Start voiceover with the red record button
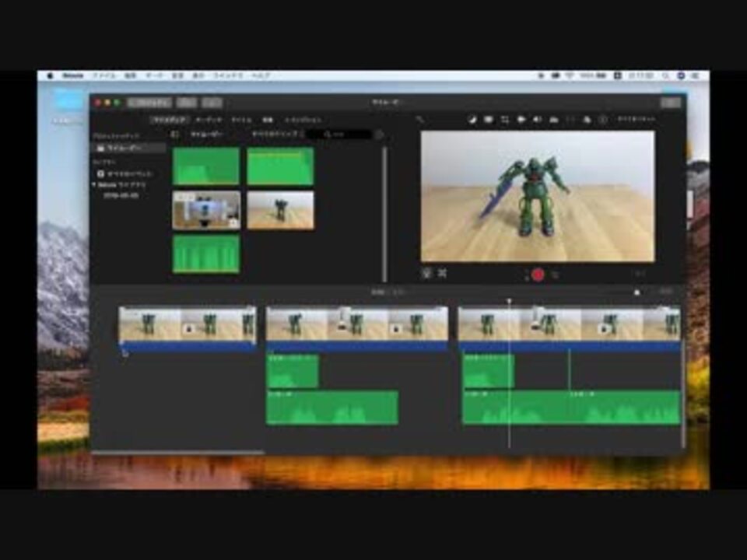Screen dimensions: 747x560 [x=538, y=275]
